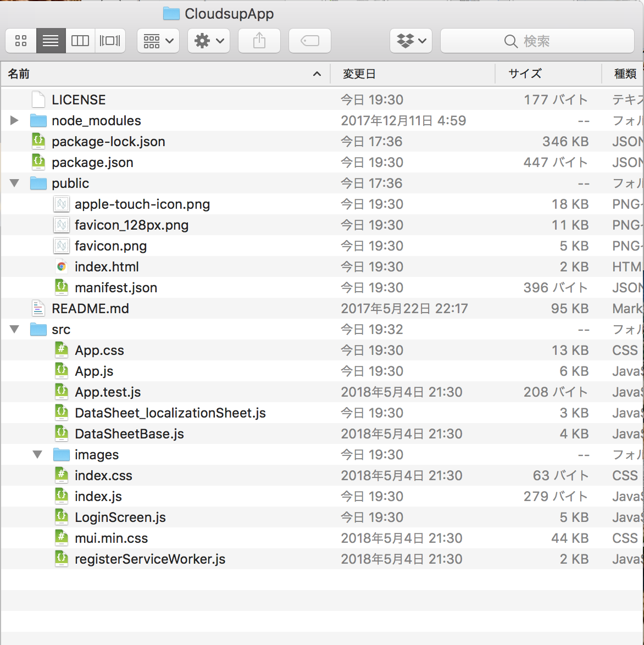644x645 pixels.
Task: Select the package.json file icon
Action: [x=38, y=162]
